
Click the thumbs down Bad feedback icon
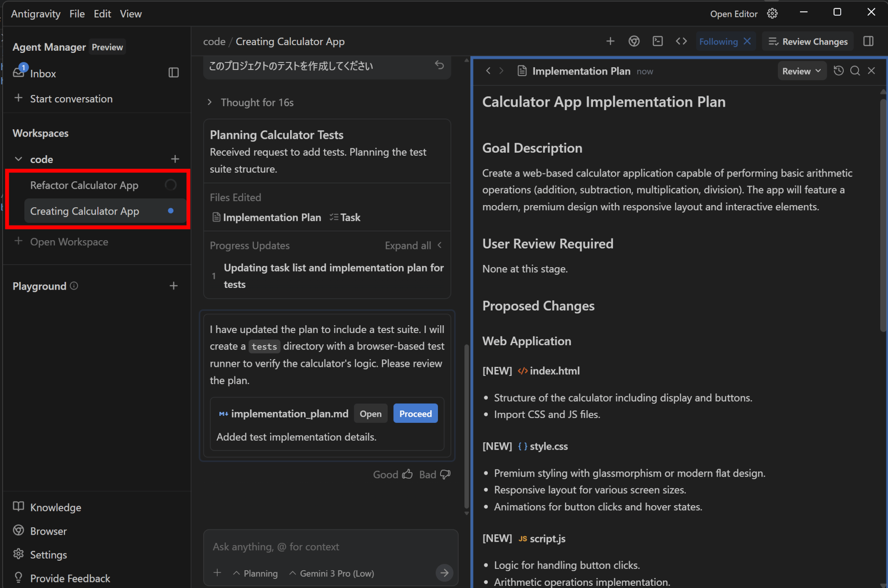[445, 474]
